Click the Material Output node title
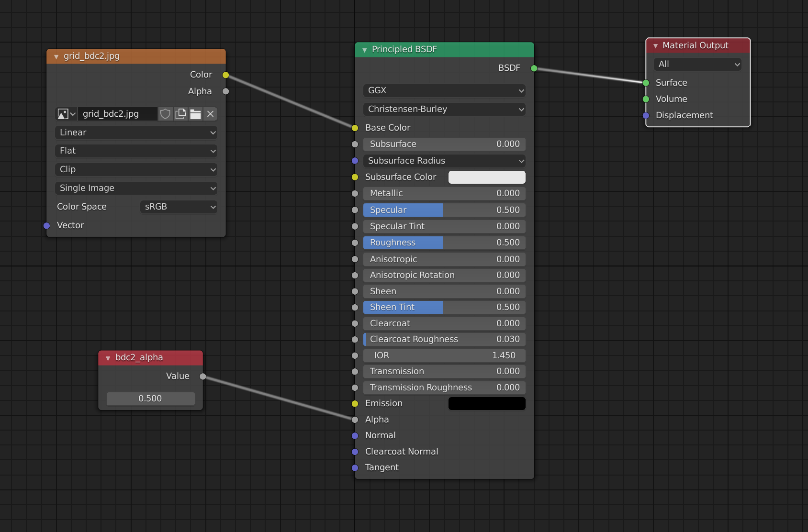The image size is (808, 532). [695, 45]
